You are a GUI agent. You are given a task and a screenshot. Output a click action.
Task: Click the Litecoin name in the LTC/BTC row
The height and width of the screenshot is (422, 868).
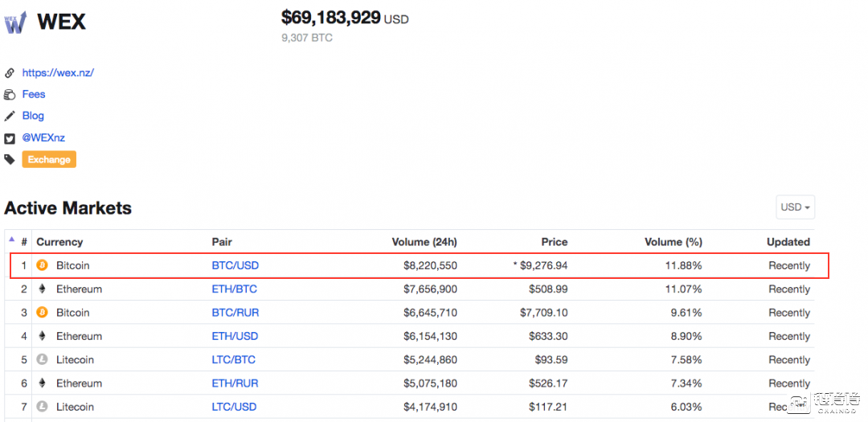[76, 359]
